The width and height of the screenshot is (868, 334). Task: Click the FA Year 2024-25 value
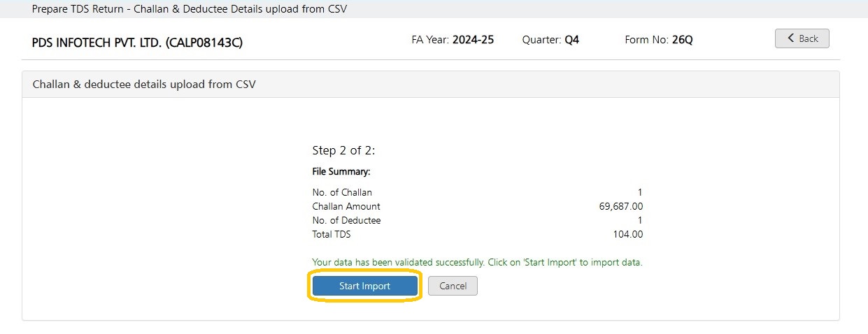pos(473,40)
